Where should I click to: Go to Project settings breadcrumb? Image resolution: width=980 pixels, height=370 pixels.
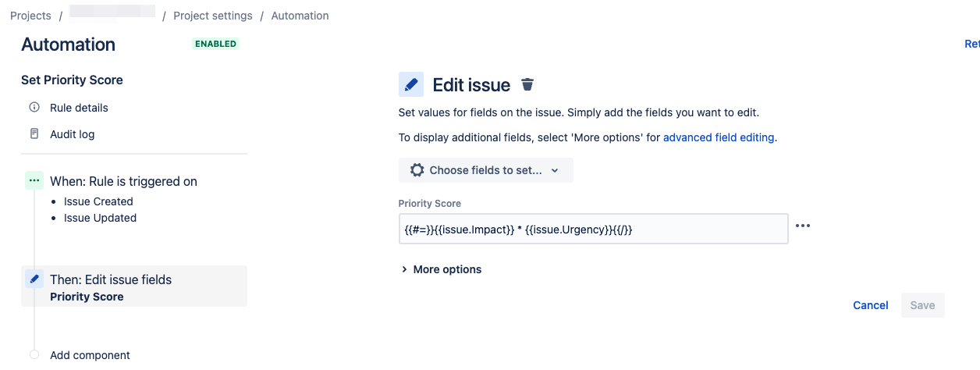pos(213,16)
